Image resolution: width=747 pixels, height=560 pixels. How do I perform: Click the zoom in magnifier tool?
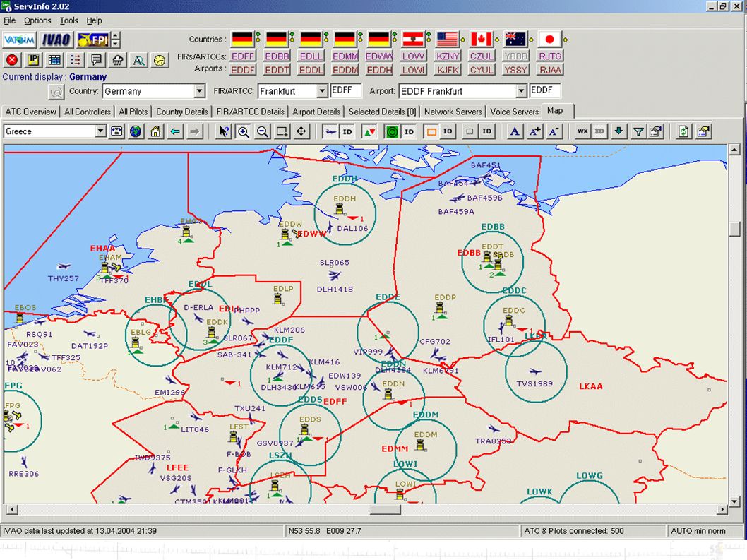click(244, 131)
